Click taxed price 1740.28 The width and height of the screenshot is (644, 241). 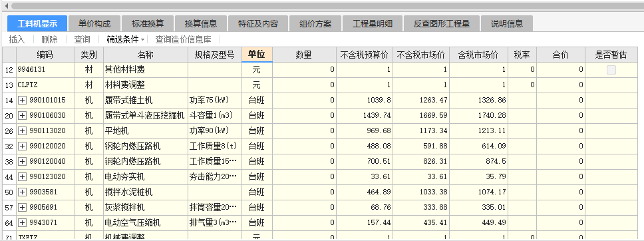pyautogui.click(x=479, y=116)
